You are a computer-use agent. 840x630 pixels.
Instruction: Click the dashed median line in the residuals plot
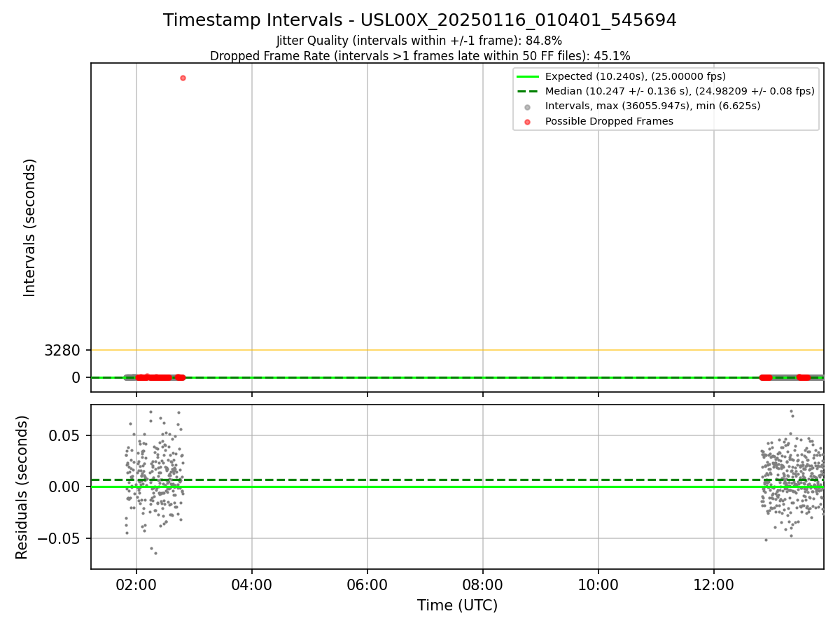click(x=457, y=480)
